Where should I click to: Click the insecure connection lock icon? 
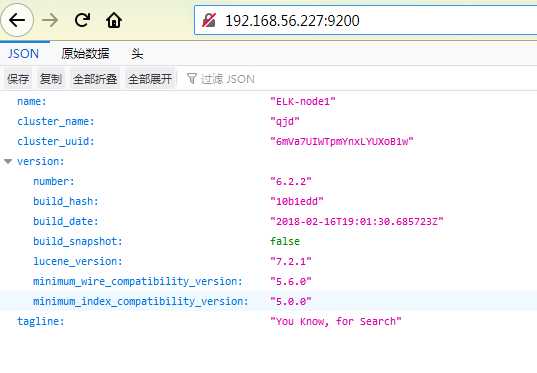(x=209, y=21)
